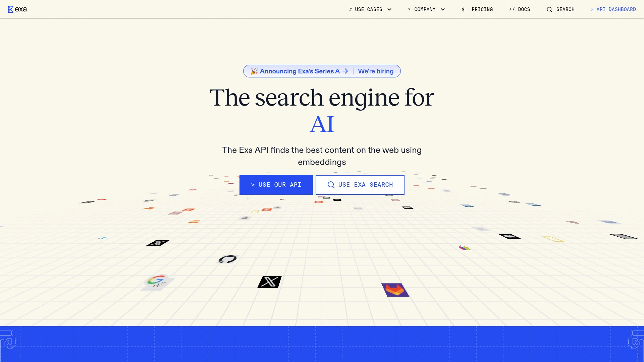Click the GitLab fox icon on the grid

click(x=394, y=290)
